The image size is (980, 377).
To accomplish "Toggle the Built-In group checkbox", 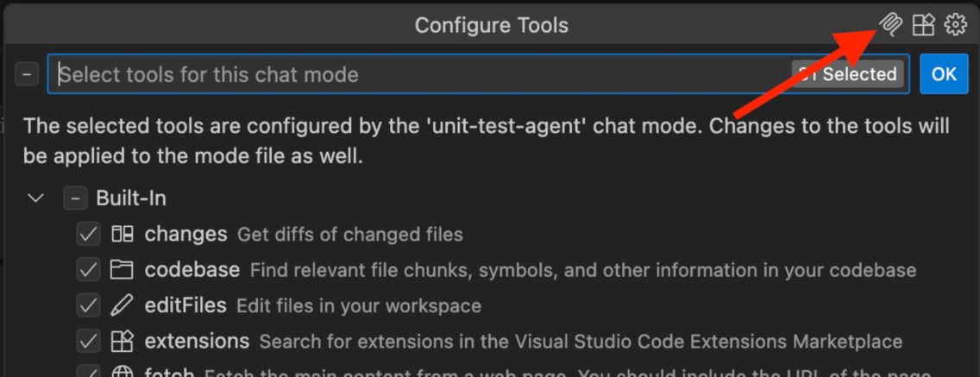I will [74, 198].
